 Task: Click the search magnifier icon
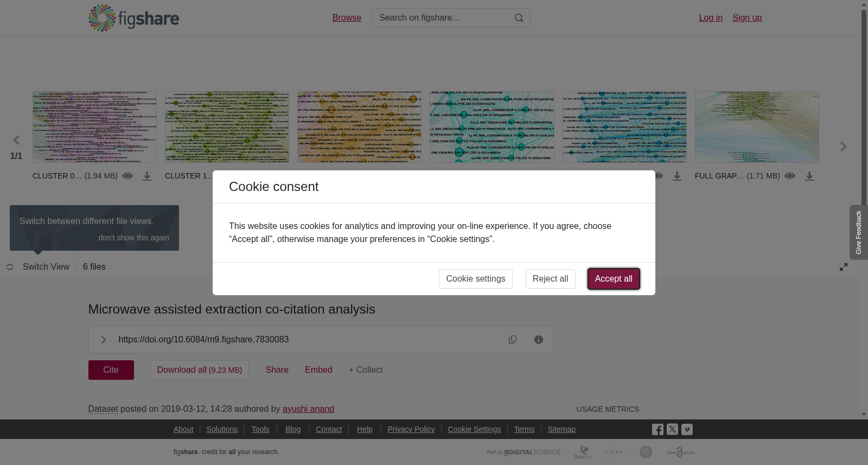519,18
